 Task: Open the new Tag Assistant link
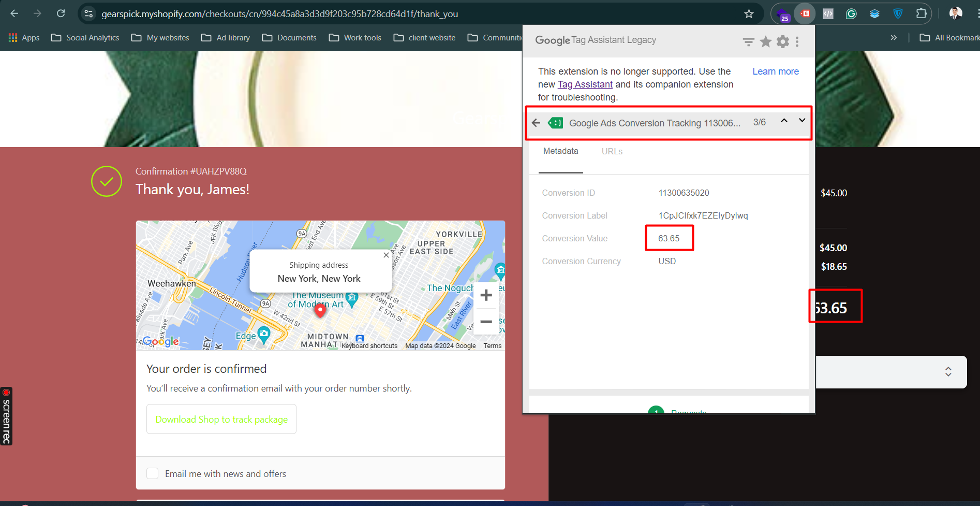click(585, 84)
